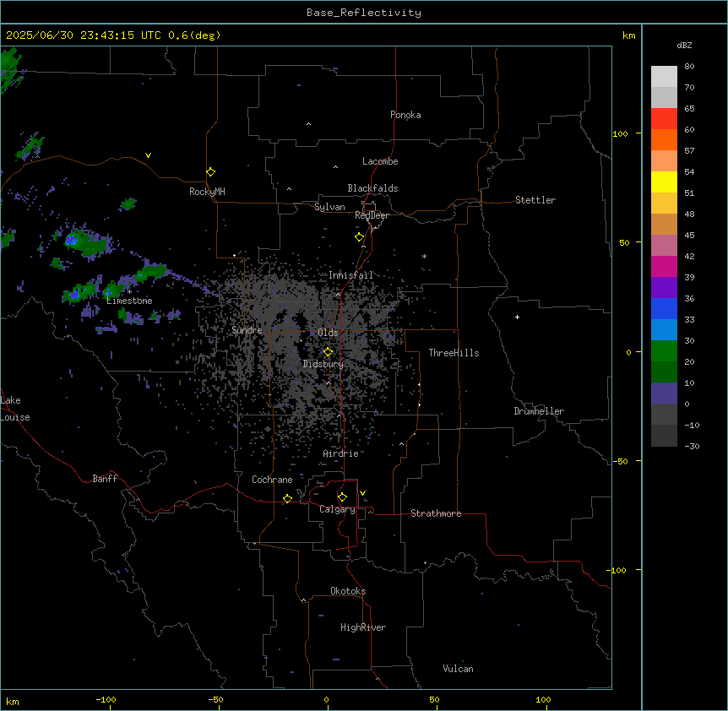Click the Base_Reflectivity title text
Image resolution: width=728 pixels, height=711 pixels.
click(364, 13)
